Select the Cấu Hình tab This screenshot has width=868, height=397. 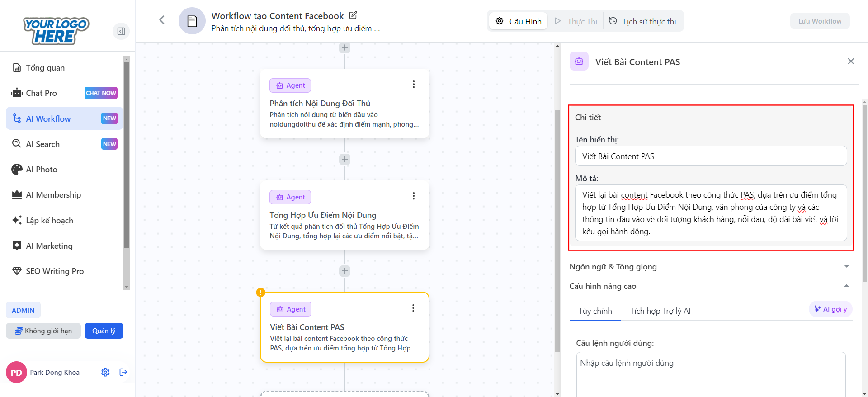[519, 21]
